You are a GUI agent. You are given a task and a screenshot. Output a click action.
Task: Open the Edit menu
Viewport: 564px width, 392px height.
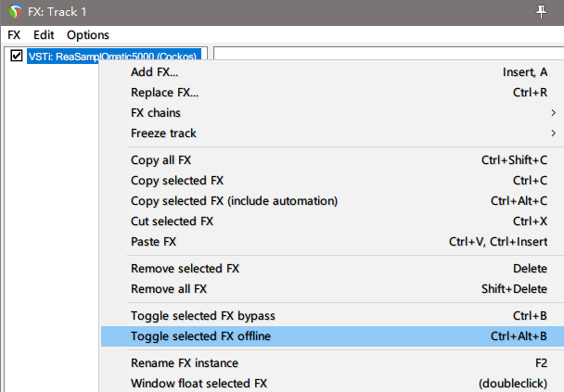44,35
